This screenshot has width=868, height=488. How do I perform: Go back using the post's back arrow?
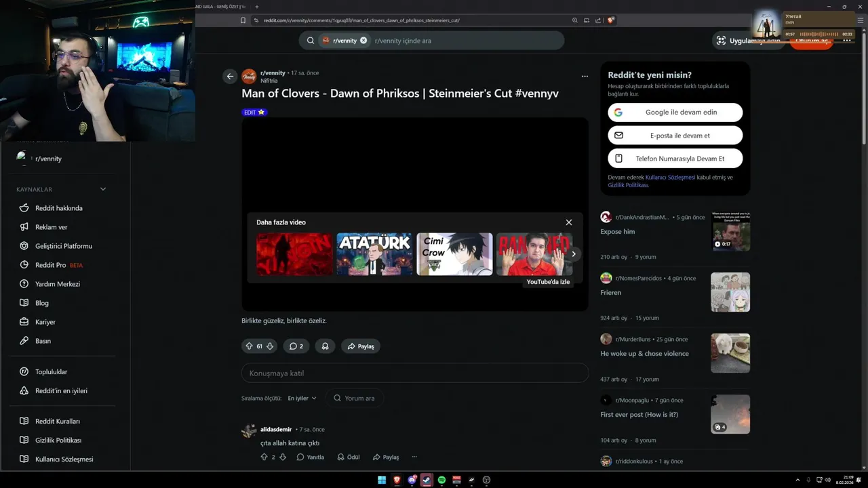(230, 77)
